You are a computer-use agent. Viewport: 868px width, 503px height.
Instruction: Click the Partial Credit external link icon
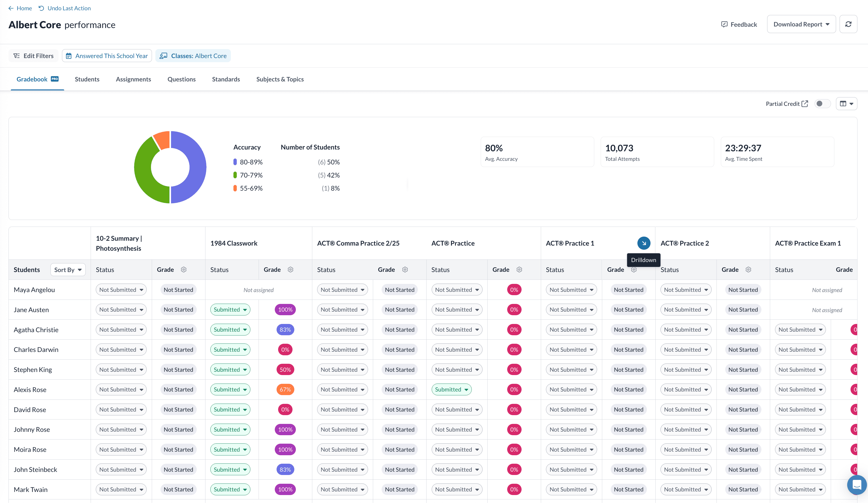pyautogui.click(x=805, y=104)
